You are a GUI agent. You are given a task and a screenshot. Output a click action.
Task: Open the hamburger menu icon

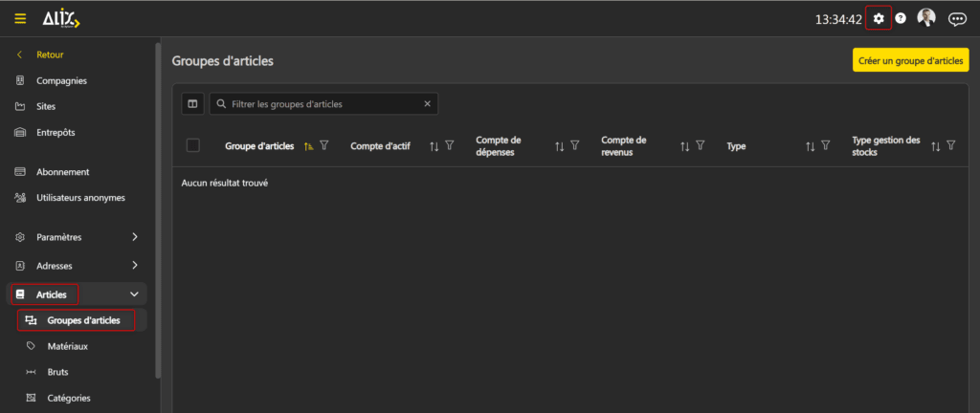(x=20, y=18)
